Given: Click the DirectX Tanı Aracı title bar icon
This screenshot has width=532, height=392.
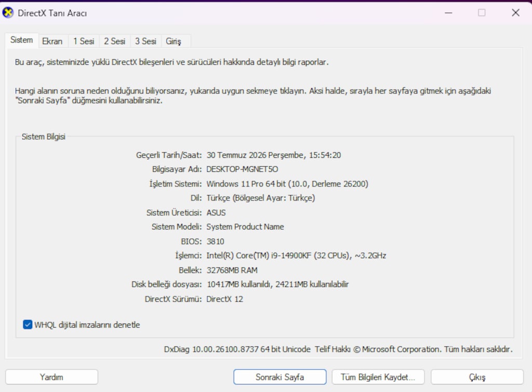Looking at the screenshot, I should (x=8, y=13).
